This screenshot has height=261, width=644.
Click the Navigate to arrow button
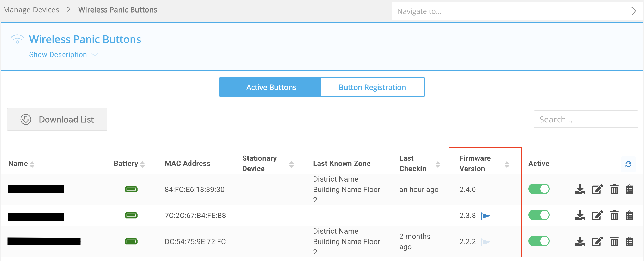634,11
